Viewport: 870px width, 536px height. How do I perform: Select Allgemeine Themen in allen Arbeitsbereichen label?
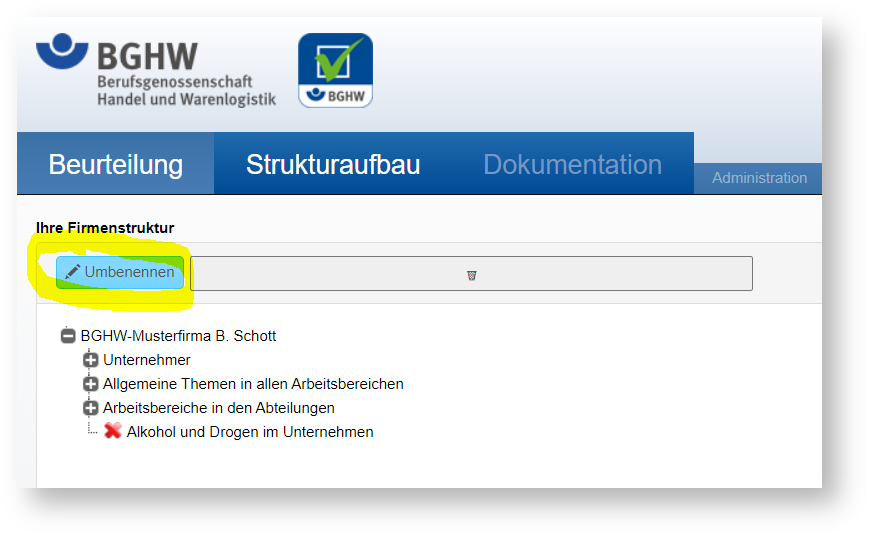click(253, 384)
